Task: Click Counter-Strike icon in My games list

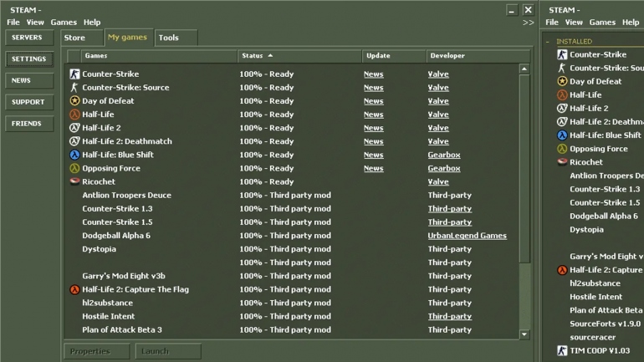Action: [x=74, y=74]
